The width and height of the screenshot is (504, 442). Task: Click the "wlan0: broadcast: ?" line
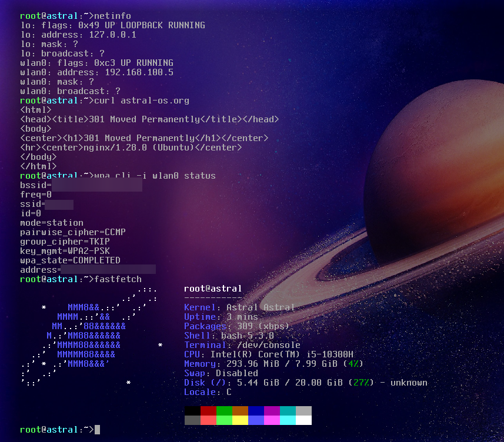pyautogui.click(x=70, y=91)
